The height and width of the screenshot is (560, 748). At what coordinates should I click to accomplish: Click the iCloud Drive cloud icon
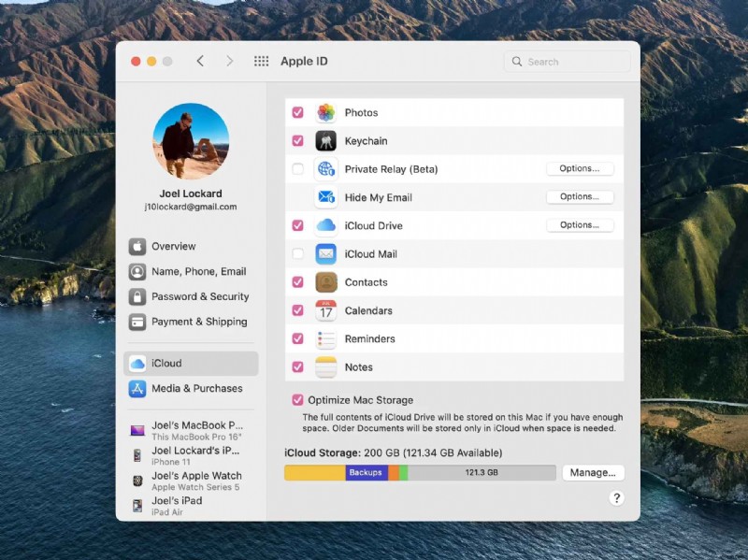(x=325, y=225)
